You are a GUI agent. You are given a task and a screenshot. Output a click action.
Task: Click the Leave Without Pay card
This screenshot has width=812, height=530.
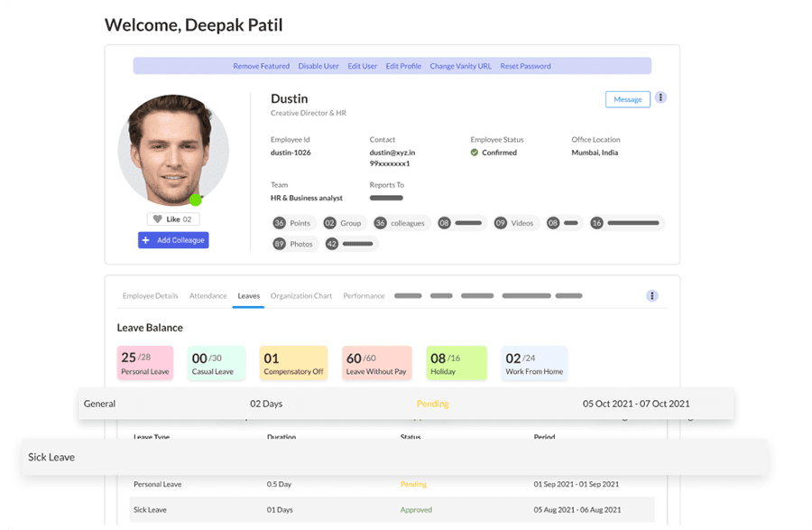click(x=376, y=363)
